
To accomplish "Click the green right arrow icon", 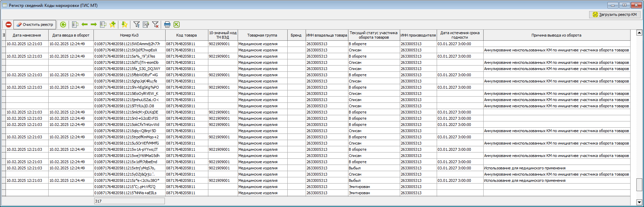I will click(x=93, y=24).
